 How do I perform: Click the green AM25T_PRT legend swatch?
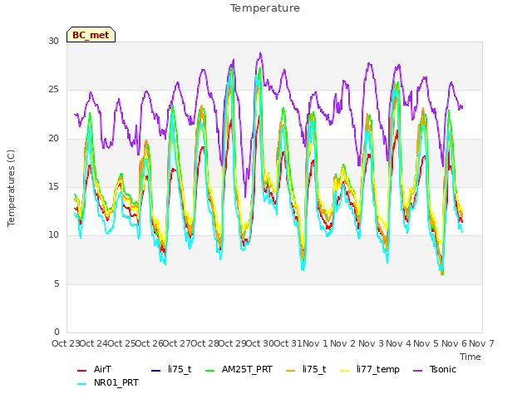pos(210,370)
